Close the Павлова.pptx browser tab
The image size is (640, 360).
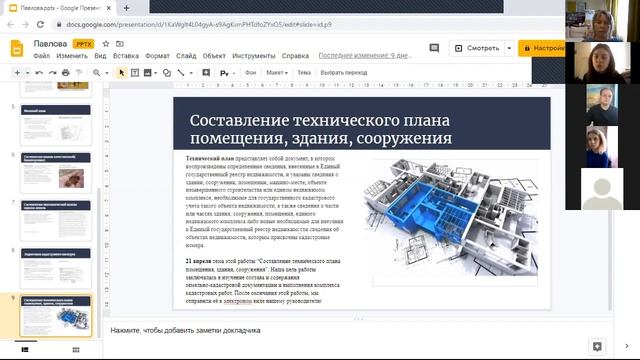109,8
